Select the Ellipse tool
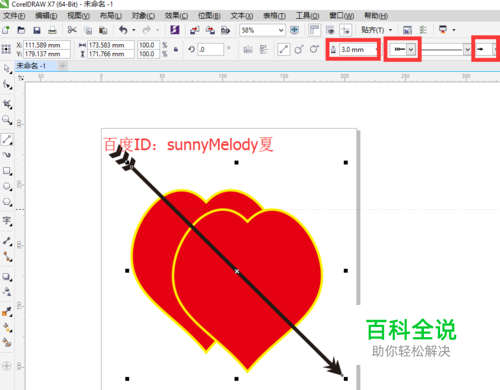 [x=7, y=187]
